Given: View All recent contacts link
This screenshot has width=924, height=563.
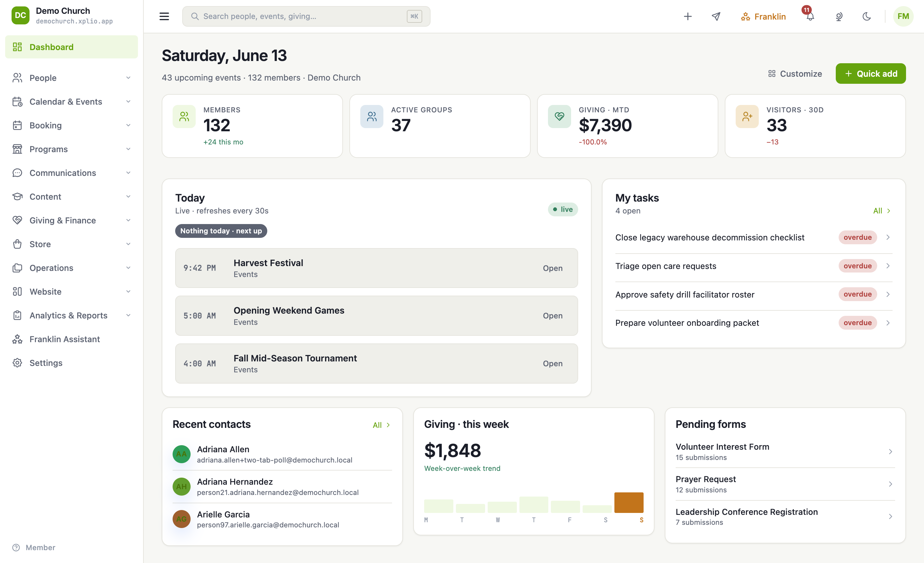Looking at the screenshot, I should click(x=381, y=425).
